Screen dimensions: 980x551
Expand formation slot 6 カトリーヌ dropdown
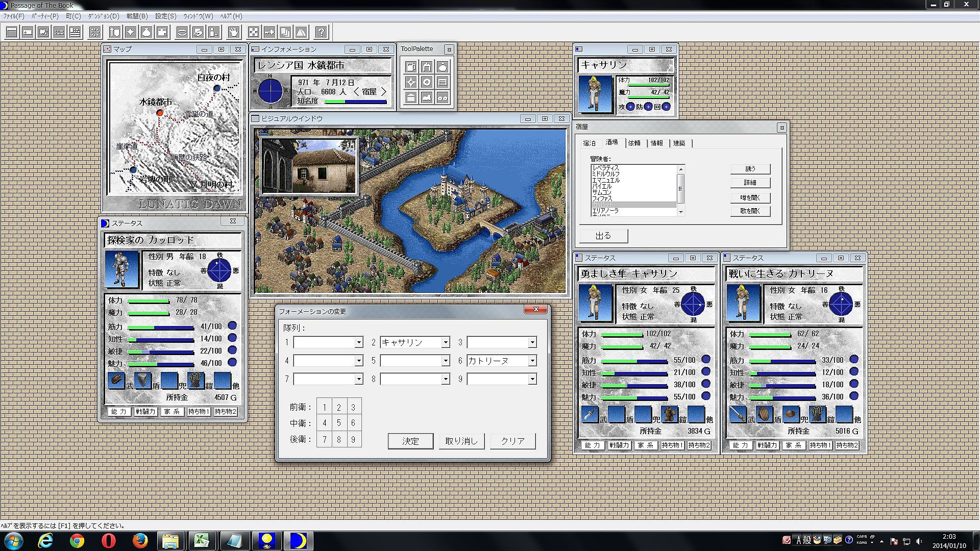[x=532, y=361]
